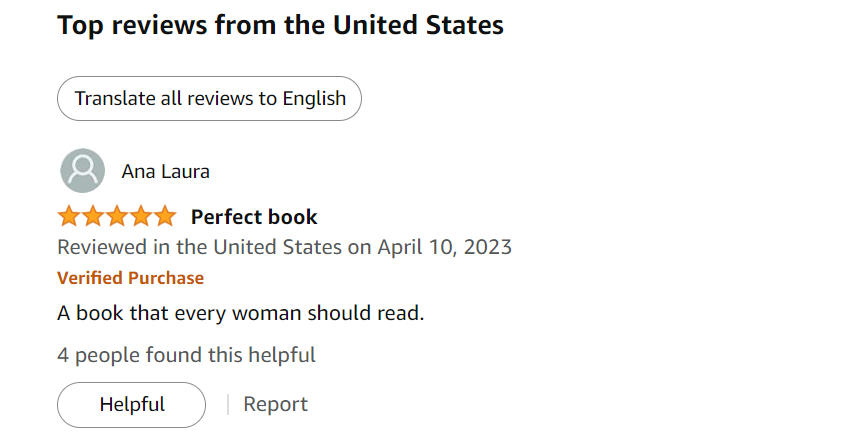This screenshot has height=447, width=860.
Task: Open the 'Perfect book' review title
Action: (254, 217)
